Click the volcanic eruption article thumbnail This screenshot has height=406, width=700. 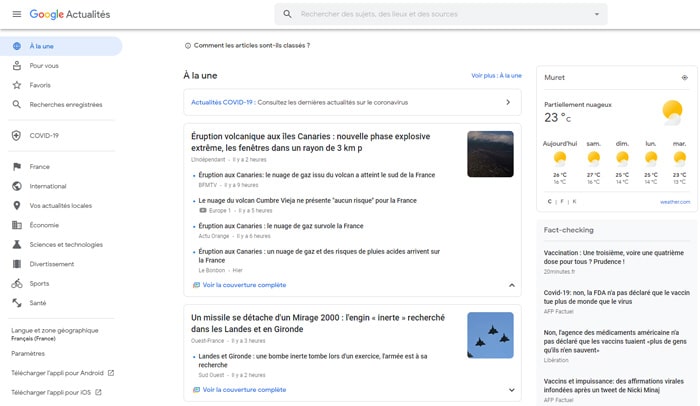pos(490,154)
